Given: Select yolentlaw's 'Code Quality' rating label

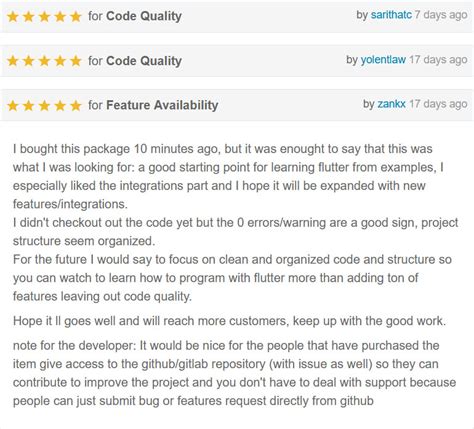Looking at the screenshot, I should (x=144, y=61).
